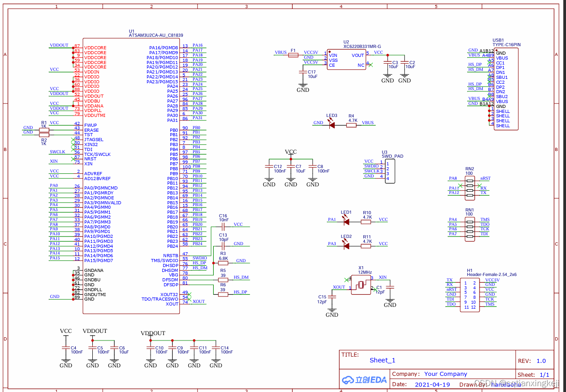Select the LED3 diode symbol
This screenshot has height=392, width=566.
tap(332, 125)
